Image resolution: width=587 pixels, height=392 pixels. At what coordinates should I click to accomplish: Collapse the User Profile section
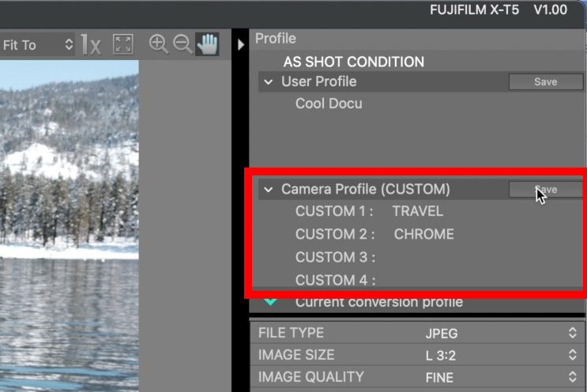pyautogui.click(x=269, y=81)
